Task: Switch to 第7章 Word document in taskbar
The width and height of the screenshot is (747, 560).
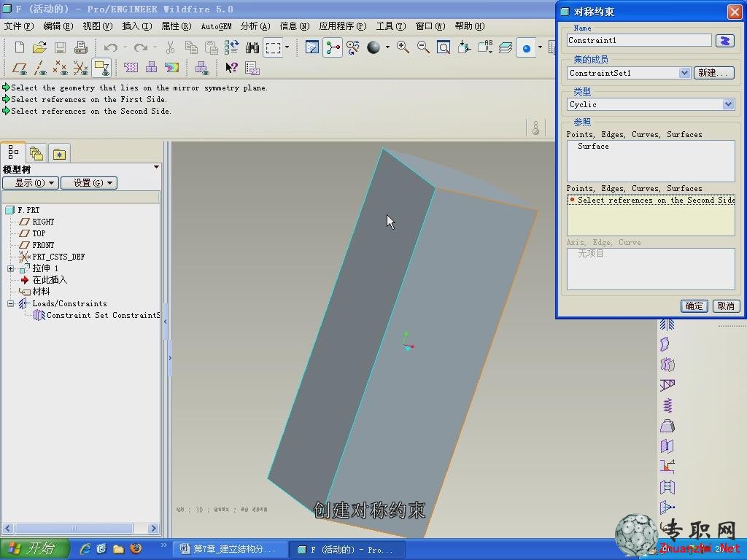Action: (x=230, y=549)
